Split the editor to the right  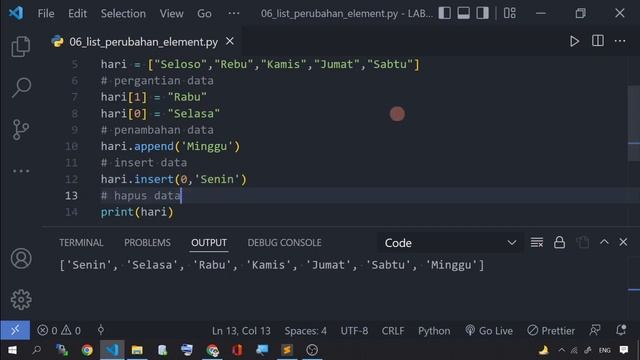[598, 41]
